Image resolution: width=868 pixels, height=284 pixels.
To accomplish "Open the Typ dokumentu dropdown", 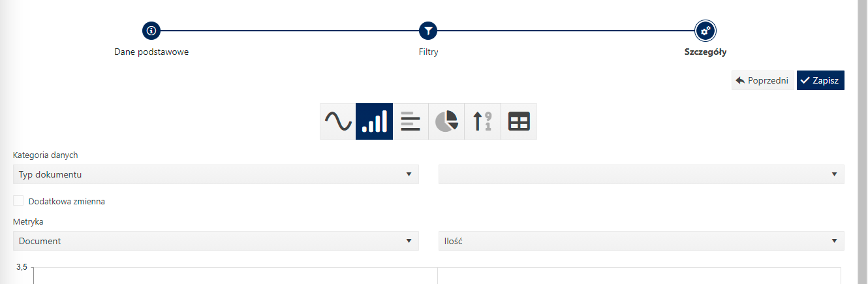I will 215,174.
